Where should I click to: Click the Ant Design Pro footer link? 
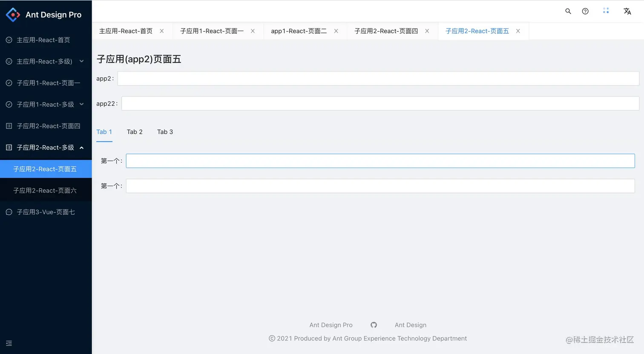tap(331, 325)
